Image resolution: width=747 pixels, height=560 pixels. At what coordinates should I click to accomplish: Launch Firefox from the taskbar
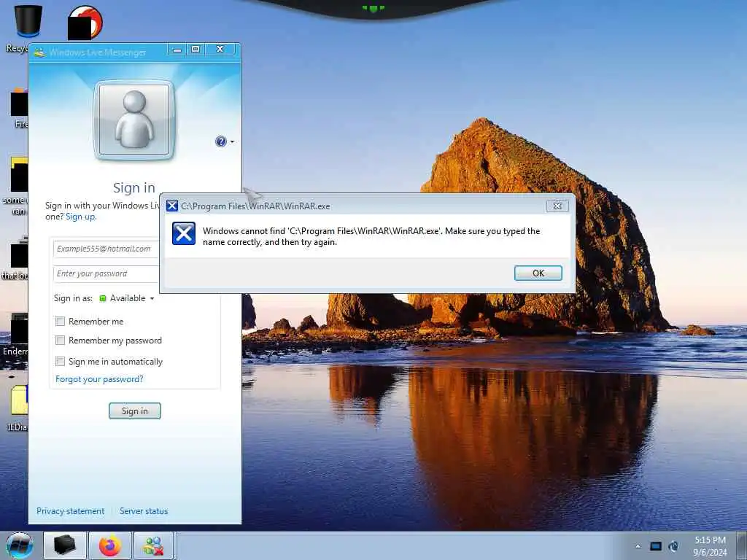(110, 545)
